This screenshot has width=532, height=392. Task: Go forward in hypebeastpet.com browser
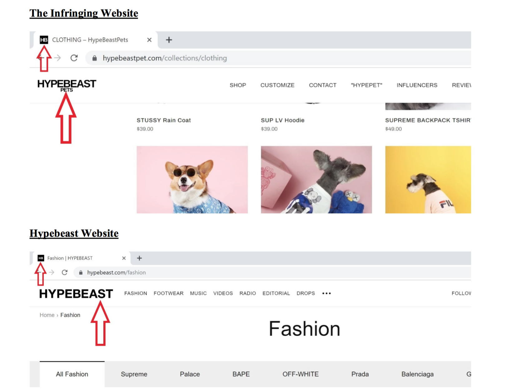pyautogui.click(x=57, y=58)
